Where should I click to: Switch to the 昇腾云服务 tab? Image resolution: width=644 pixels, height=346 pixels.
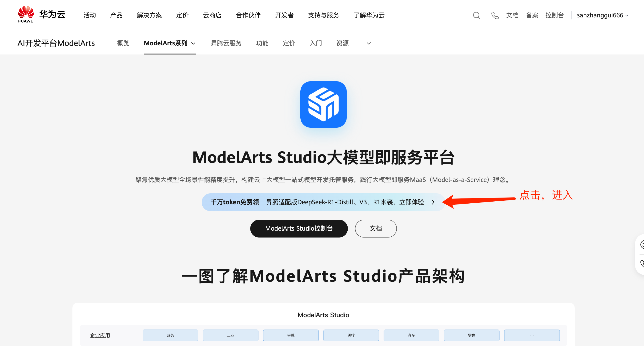pos(226,43)
